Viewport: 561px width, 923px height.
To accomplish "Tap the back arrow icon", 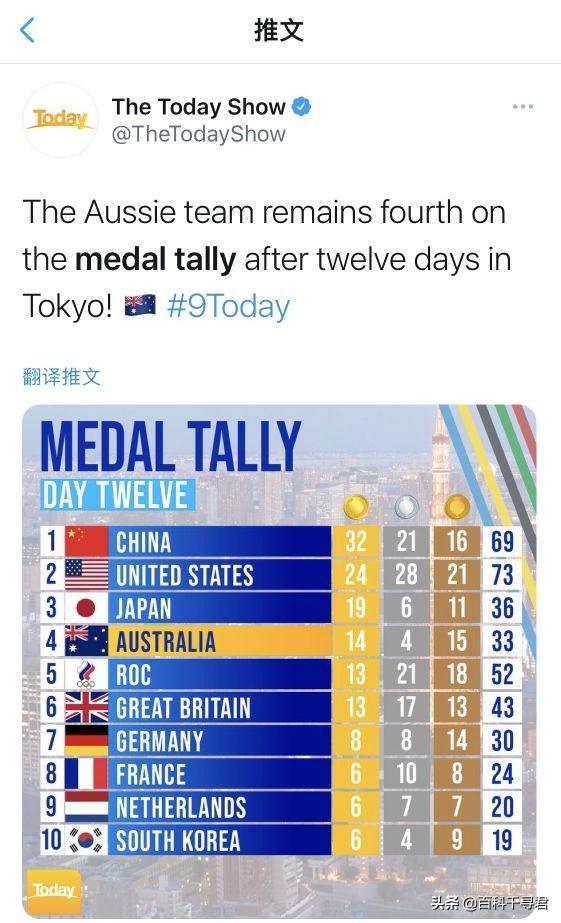I will point(27,30).
